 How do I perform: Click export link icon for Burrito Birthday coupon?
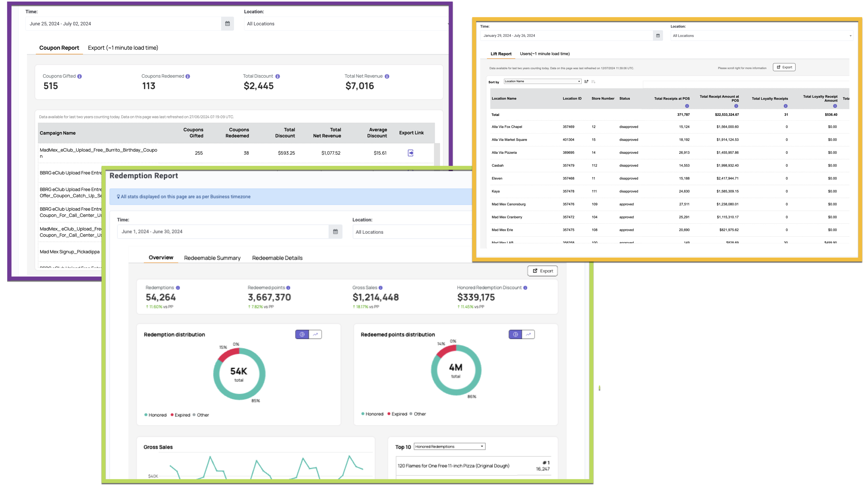pyautogui.click(x=410, y=153)
